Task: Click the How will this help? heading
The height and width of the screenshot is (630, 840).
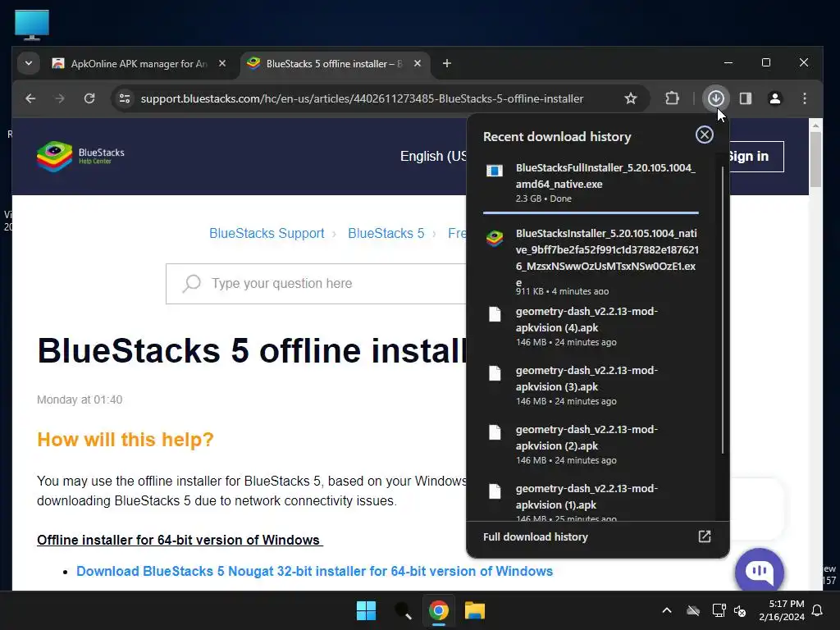Action: click(x=126, y=440)
